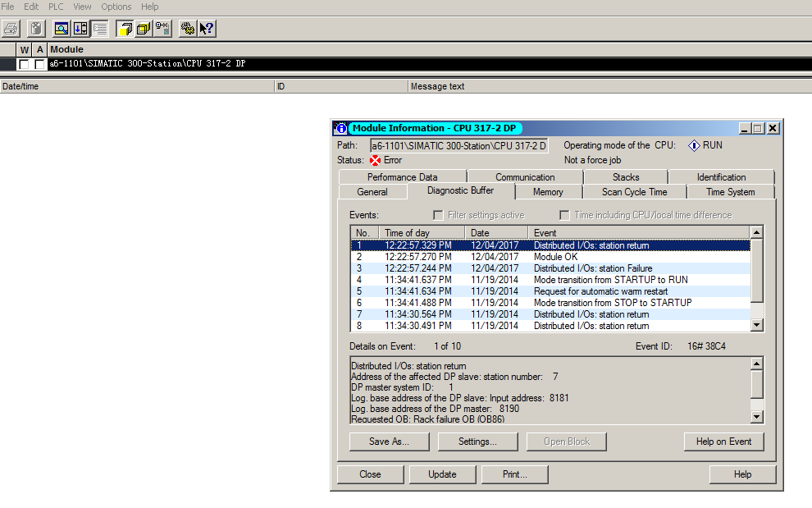Viewport: 812px width, 508px height.
Task: Click the text list lines toolbar icon
Action: (x=99, y=29)
